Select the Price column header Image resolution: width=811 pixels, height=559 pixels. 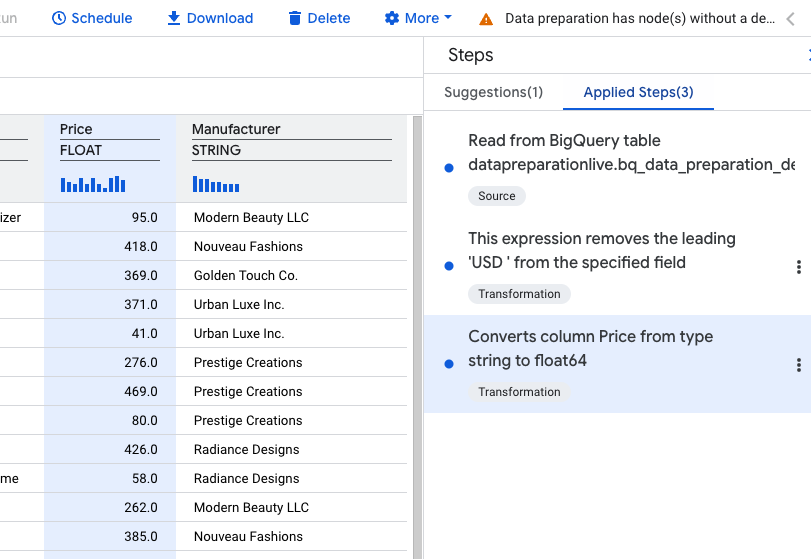click(76, 129)
